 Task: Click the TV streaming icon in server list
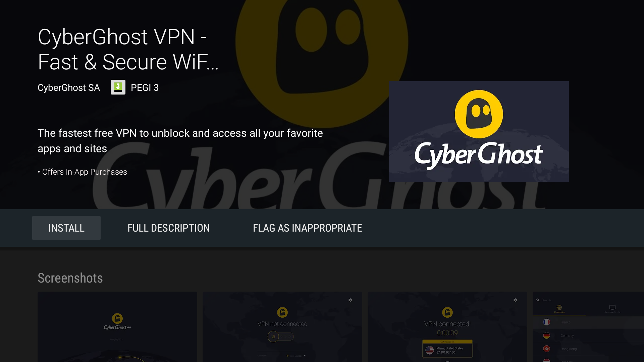click(x=612, y=307)
